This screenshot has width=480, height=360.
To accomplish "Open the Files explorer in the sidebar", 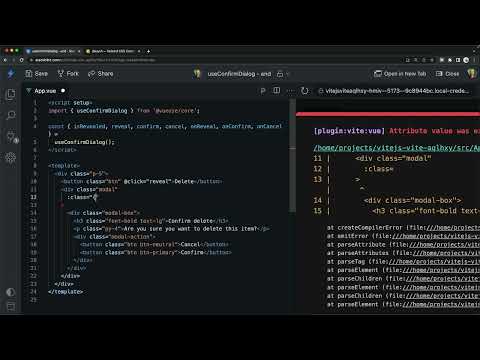I will click(11, 94).
